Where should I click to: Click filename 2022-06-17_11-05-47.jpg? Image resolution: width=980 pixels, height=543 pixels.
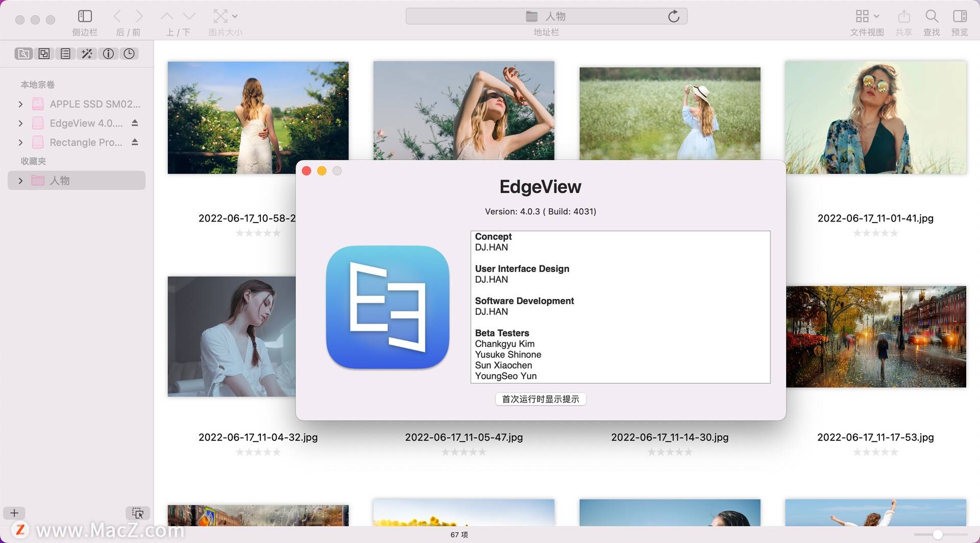point(463,437)
